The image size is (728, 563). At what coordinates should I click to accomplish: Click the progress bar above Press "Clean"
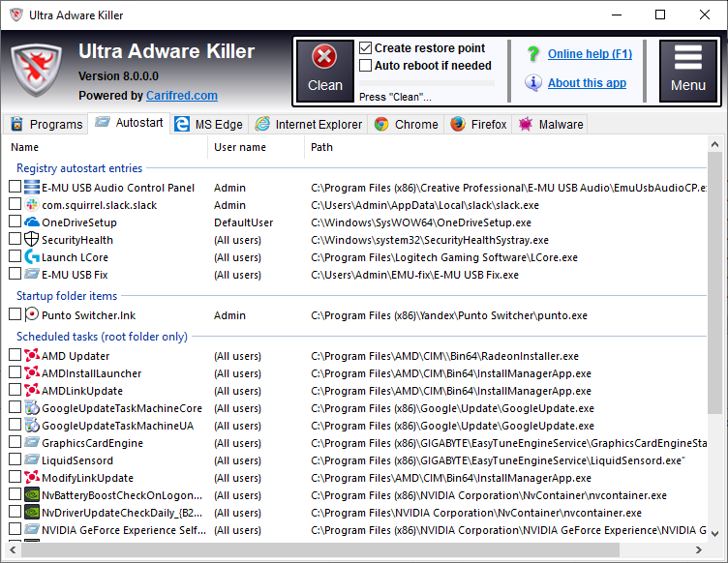point(427,83)
